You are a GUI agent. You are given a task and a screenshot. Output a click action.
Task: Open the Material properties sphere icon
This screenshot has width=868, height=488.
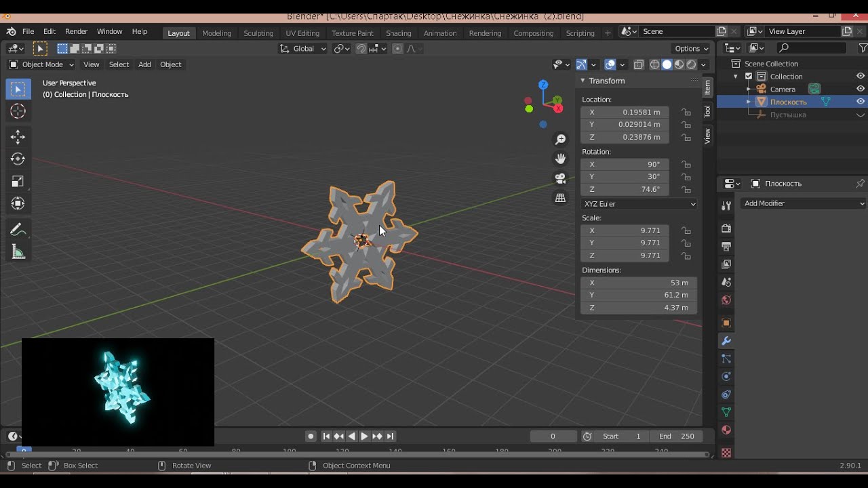(x=726, y=430)
